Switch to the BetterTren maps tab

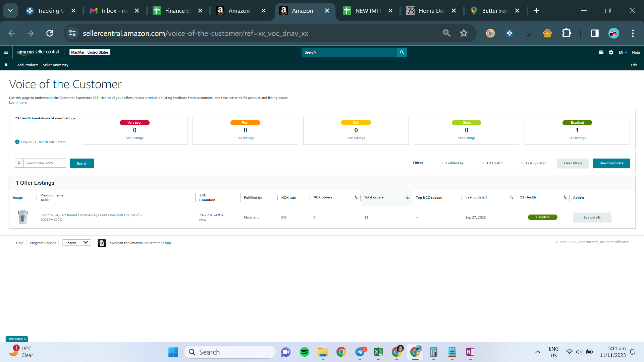click(495, 11)
